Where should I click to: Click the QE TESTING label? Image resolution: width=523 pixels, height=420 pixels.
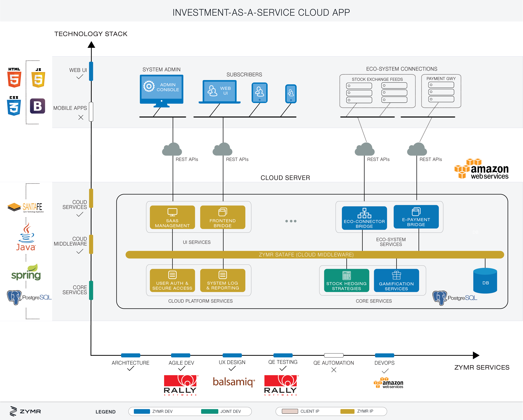[283, 362]
